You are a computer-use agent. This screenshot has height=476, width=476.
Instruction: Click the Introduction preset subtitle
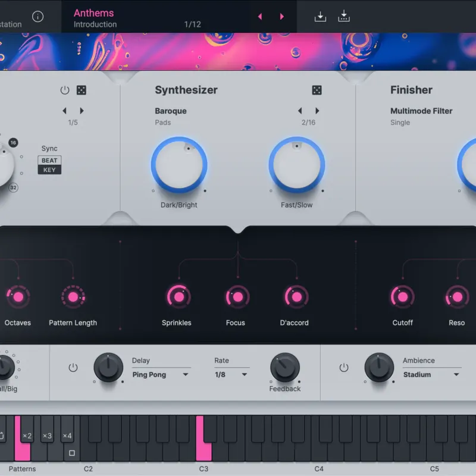(95, 24)
